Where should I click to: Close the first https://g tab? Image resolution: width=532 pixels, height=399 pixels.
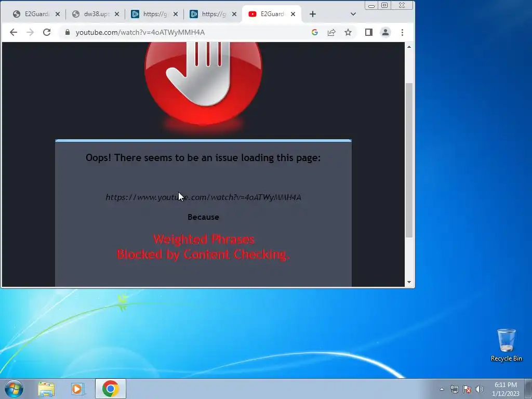pyautogui.click(x=176, y=14)
